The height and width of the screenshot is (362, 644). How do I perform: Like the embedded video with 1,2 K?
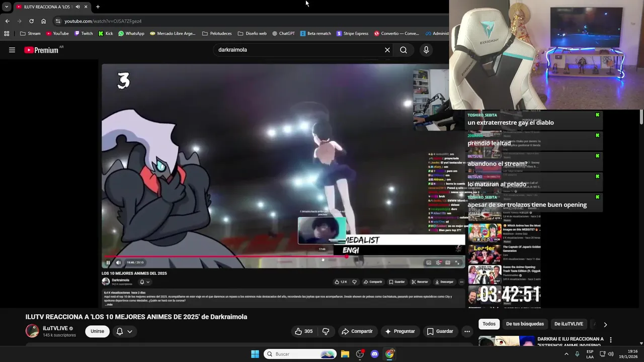(x=341, y=282)
